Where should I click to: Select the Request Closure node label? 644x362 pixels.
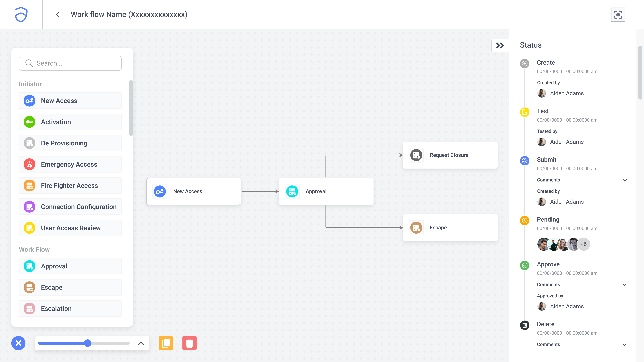pos(449,155)
